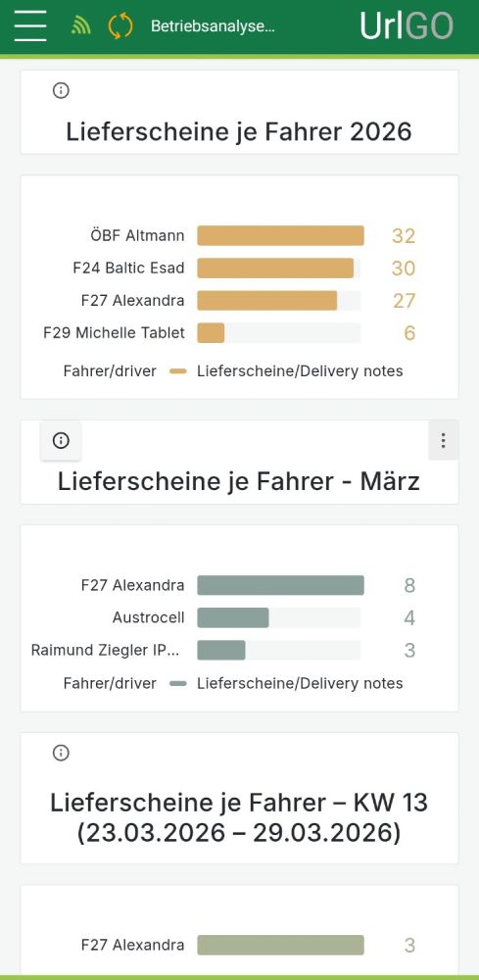The width and height of the screenshot is (479, 980).
Task: Click the Raimund Ziegler bar in März chart
Action: coord(221,651)
